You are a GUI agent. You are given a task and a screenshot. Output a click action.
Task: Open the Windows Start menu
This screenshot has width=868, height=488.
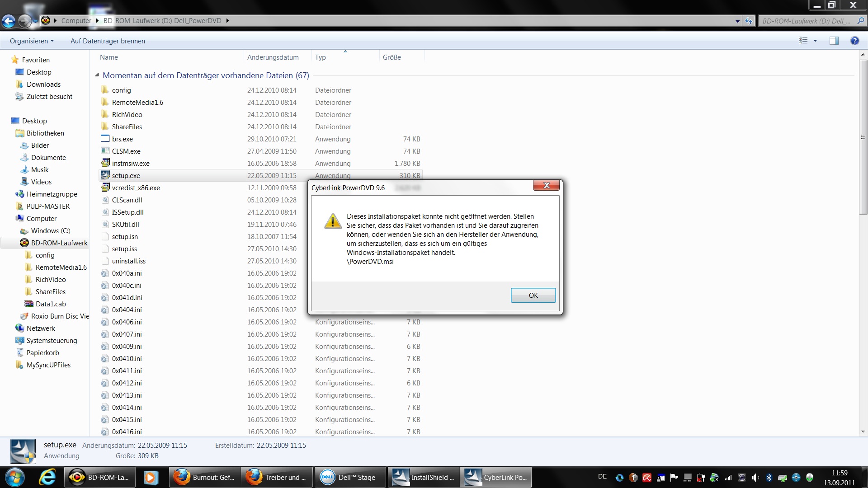14,477
